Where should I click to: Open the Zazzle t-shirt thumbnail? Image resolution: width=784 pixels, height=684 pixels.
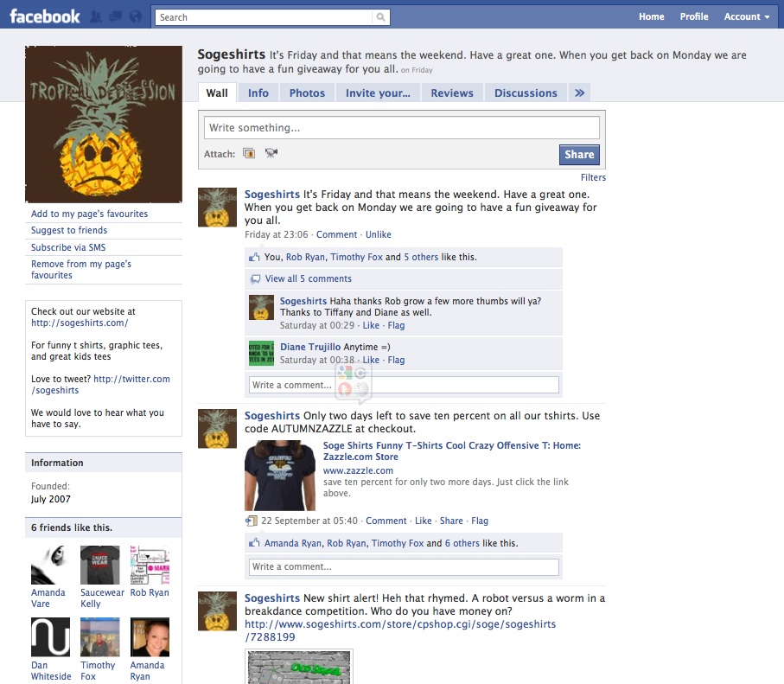coord(280,476)
